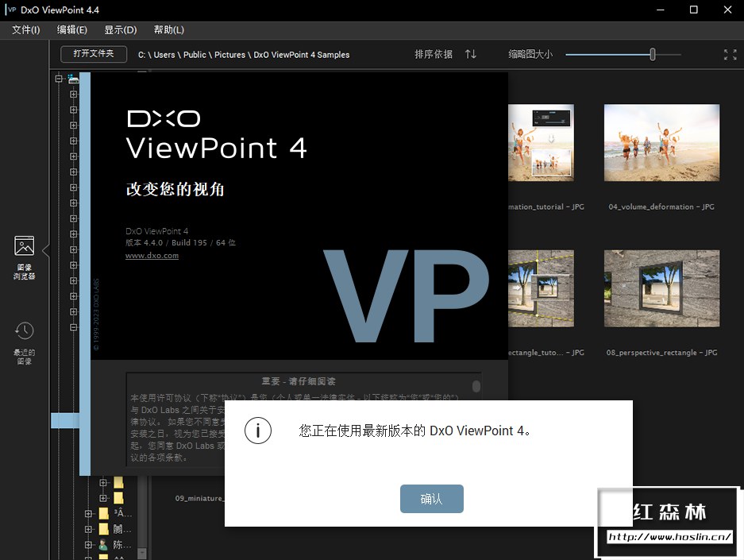744x560 pixels.
Task: Expand the ³Â… folder node
Action: (89, 513)
